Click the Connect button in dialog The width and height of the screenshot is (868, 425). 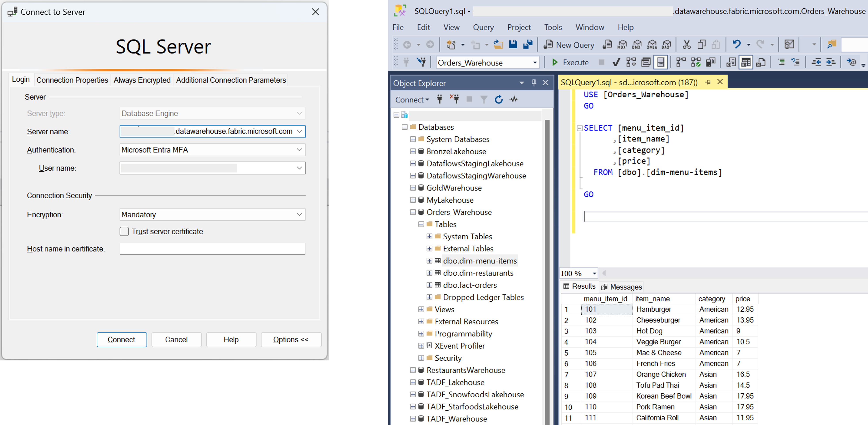point(122,339)
